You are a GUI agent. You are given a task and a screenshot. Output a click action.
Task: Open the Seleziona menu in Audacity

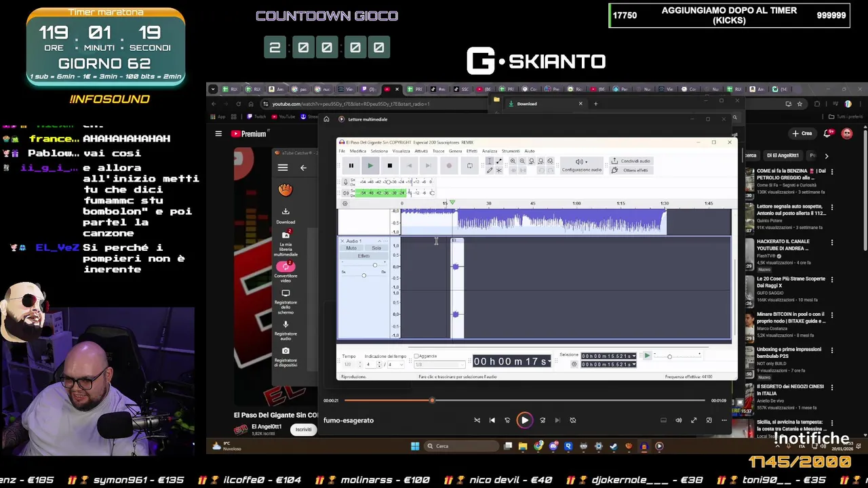(x=379, y=151)
